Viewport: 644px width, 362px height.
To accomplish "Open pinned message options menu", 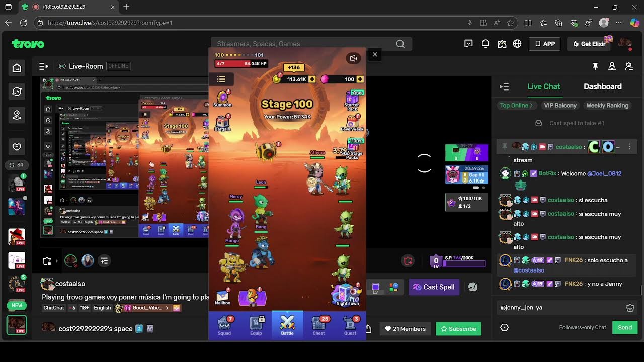I will coord(629,147).
